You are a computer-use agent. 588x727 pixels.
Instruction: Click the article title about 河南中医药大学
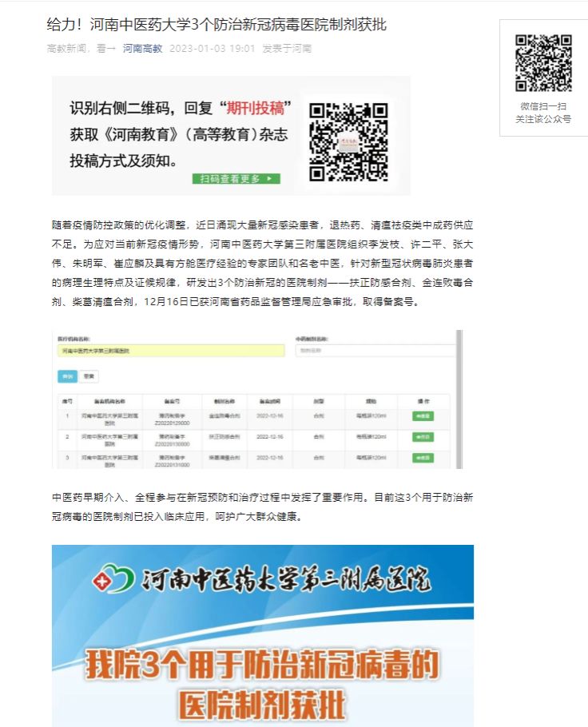click(x=217, y=25)
